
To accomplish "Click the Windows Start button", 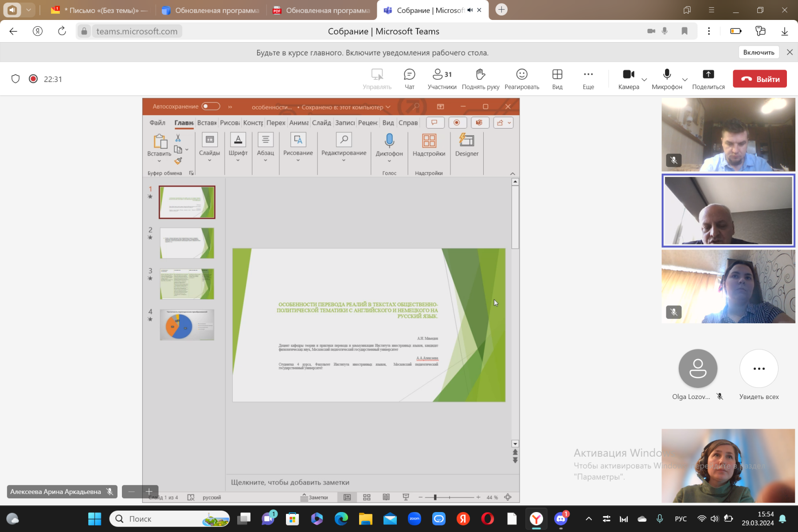I will click(94, 519).
